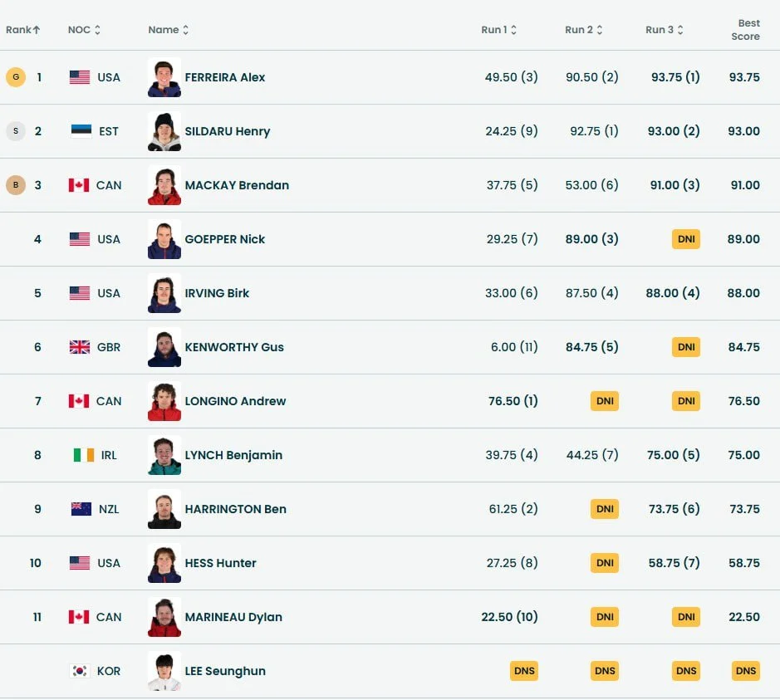780x700 pixels.
Task: Click the Estonia flag icon
Action: pyautogui.click(x=81, y=131)
